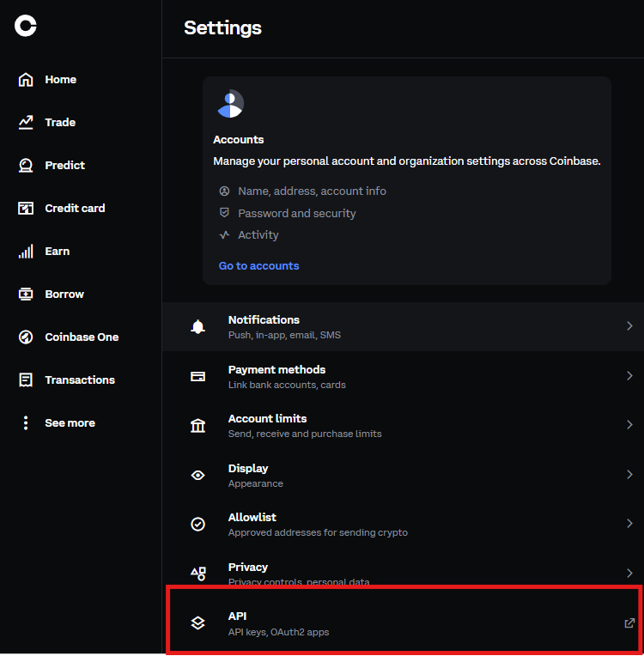Go to Earn in the sidebar
The image size is (644, 656).
point(58,251)
